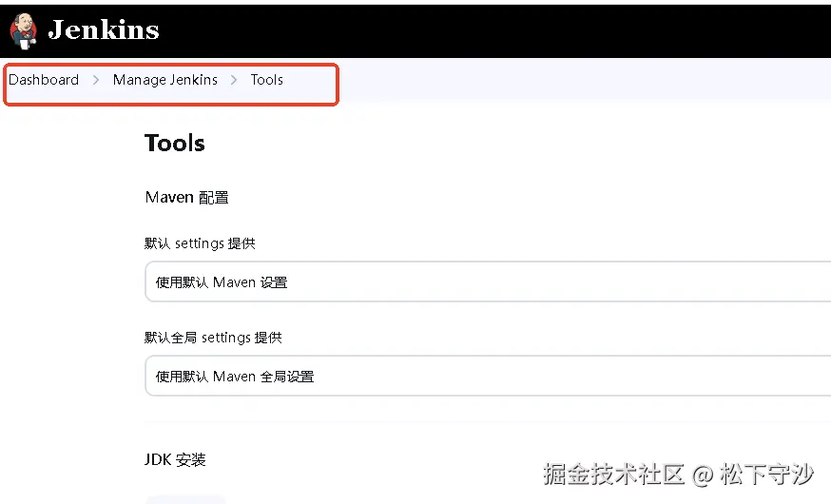Go to Dashboard breadcrumb
The image size is (831, 504).
point(44,80)
